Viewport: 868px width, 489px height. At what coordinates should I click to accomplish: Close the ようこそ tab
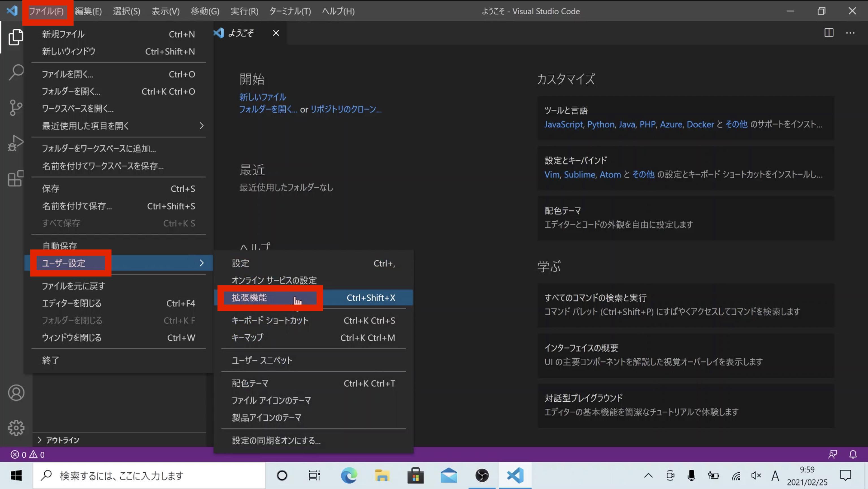point(276,33)
